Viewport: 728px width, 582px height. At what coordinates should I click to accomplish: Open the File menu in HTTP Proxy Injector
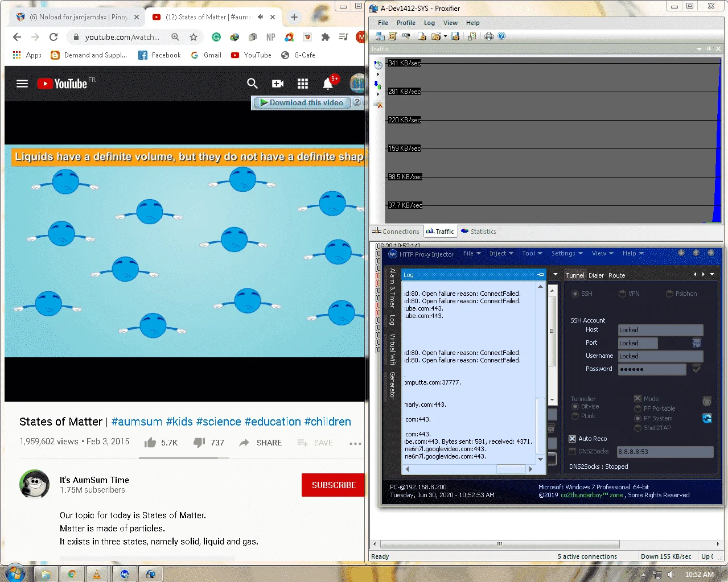(x=472, y=254)
